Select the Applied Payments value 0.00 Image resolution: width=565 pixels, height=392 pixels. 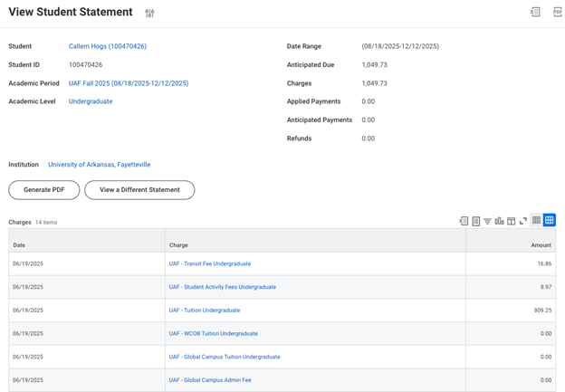pos(369,101)
